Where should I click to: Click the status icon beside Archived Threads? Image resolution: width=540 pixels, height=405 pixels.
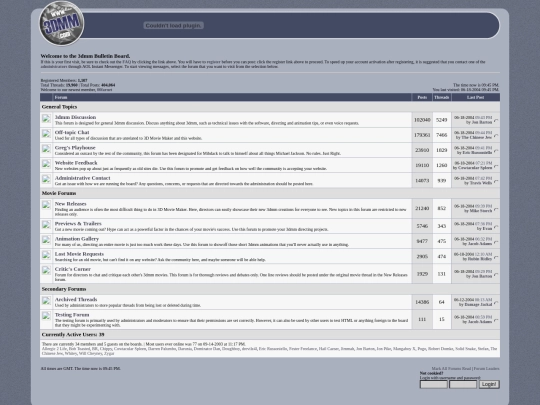(46, 301)
